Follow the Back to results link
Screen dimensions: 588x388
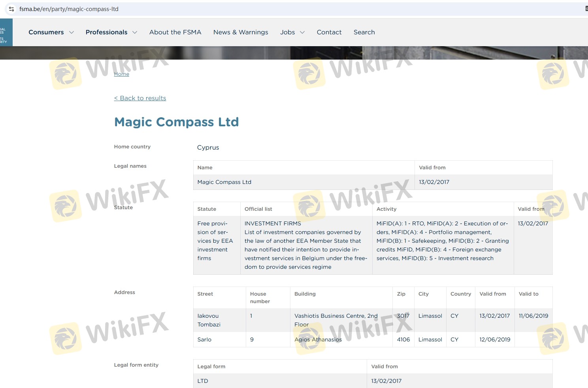pos(140,98)
